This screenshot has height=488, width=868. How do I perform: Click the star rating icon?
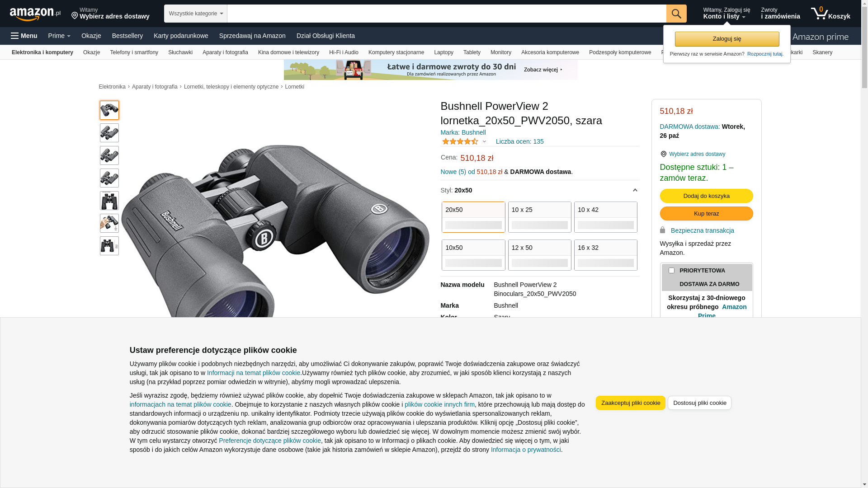pyautogui.click(x=460, y=141)
